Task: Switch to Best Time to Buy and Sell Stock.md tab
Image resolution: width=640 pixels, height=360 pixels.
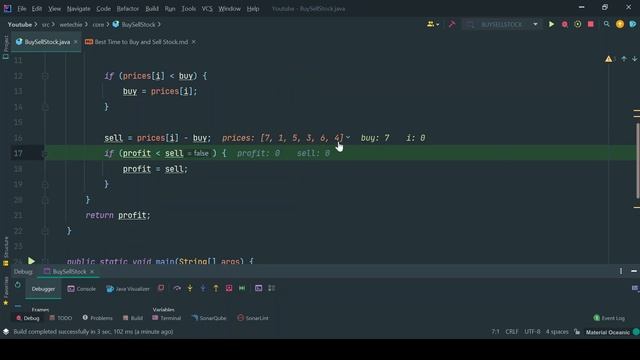Action: 141,42
